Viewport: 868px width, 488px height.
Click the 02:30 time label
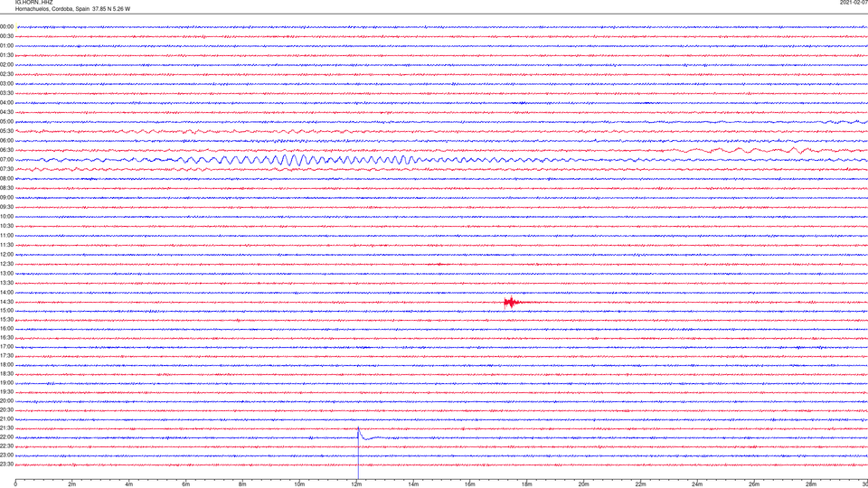(6, 74)
